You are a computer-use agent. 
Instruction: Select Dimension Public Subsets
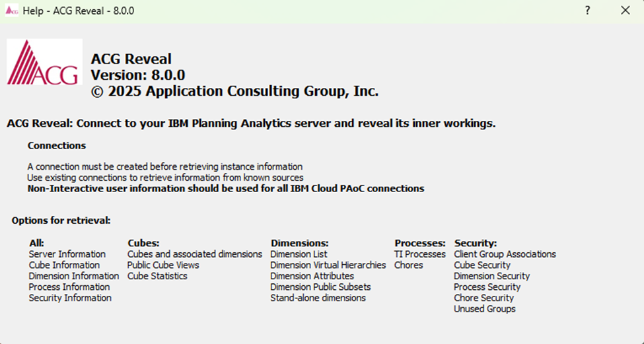point(320,287)
